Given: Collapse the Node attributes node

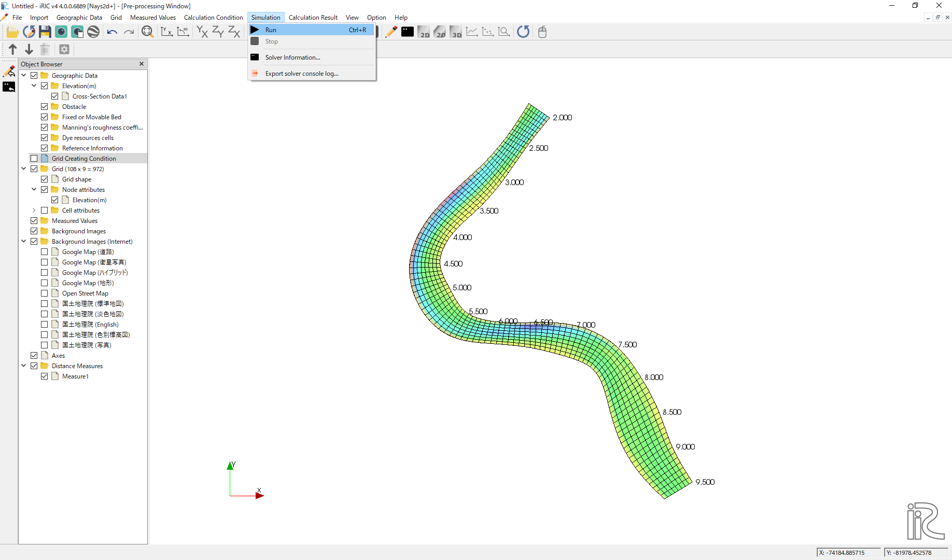Looking at the screenshot, I should click(34, 190).
